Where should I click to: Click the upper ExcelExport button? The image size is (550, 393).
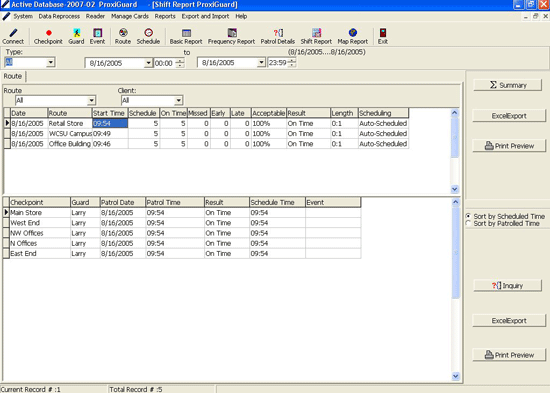(509, 116)
